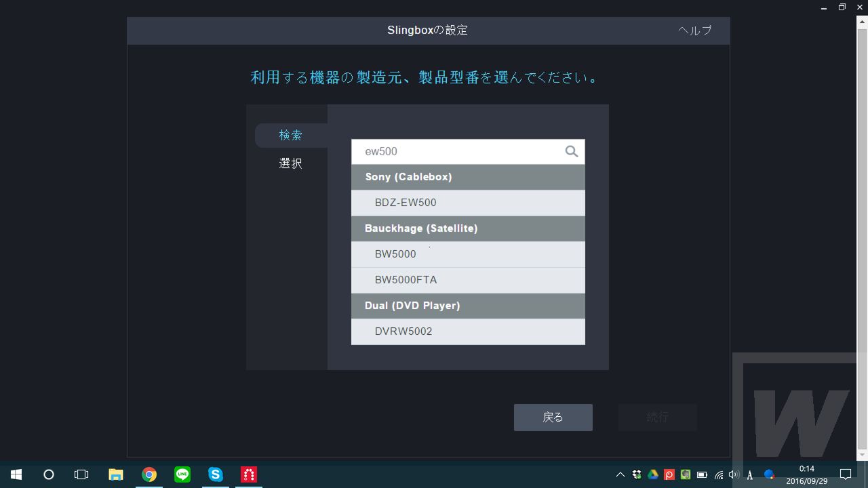Screen dimensions: 868x488
Task: Click the red Slingplayer taskbar icon
Action: (x=249, y=474)
